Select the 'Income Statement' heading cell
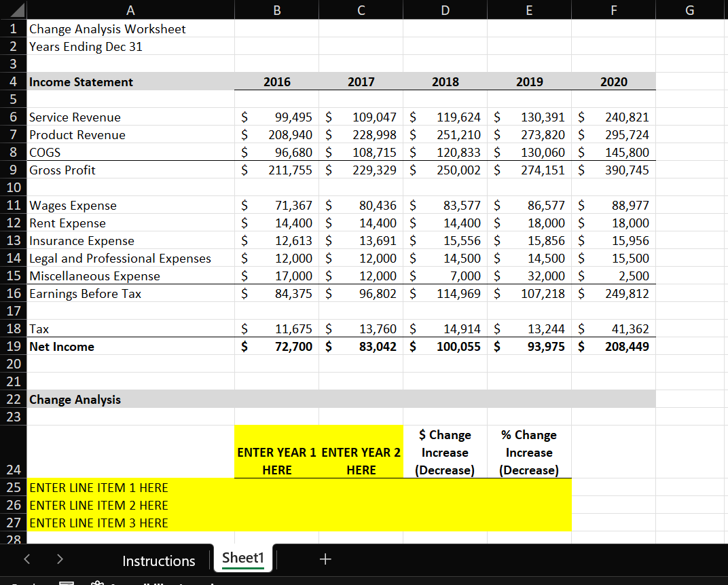The width and height of the screenshot is (728, 585). [130, 81]
